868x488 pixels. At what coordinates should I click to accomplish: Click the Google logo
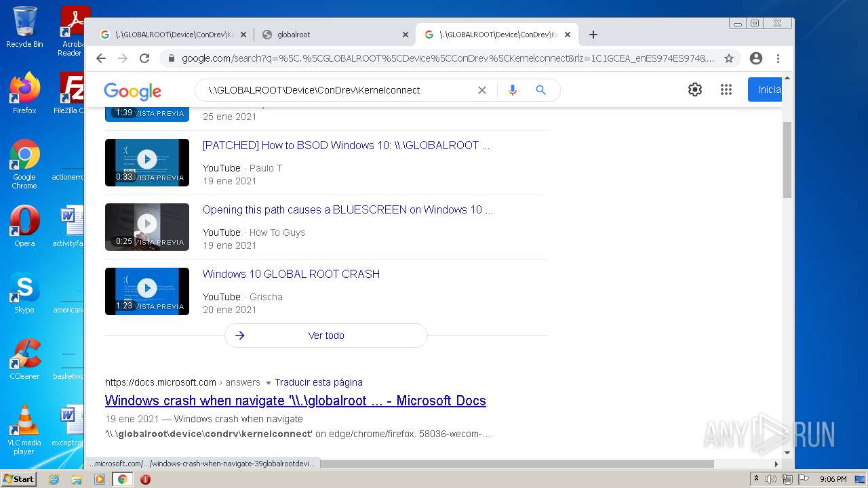[132, 91]
